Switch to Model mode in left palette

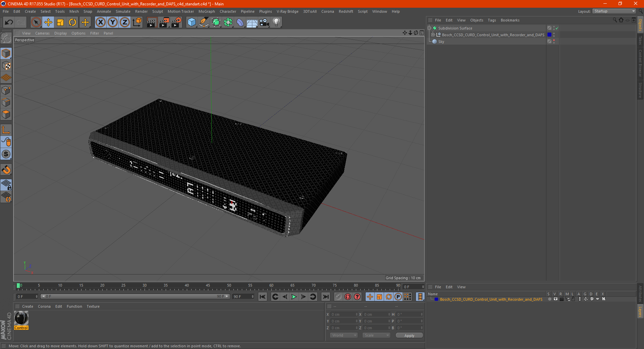click(x=6, y=53)
